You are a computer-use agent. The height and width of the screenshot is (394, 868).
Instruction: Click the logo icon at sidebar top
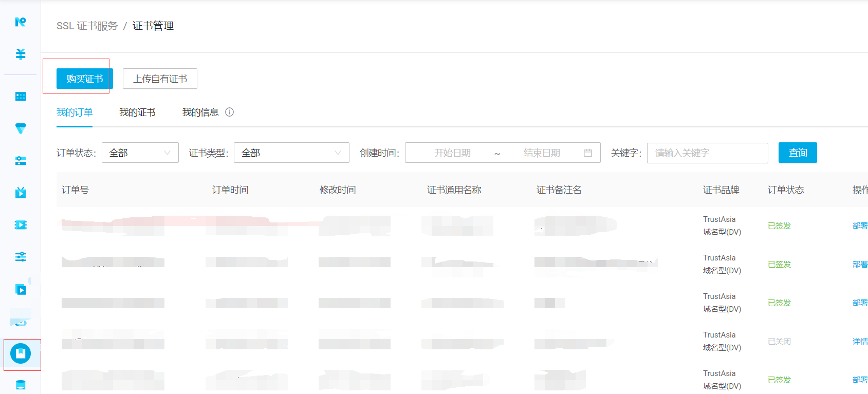click(21, 22)
